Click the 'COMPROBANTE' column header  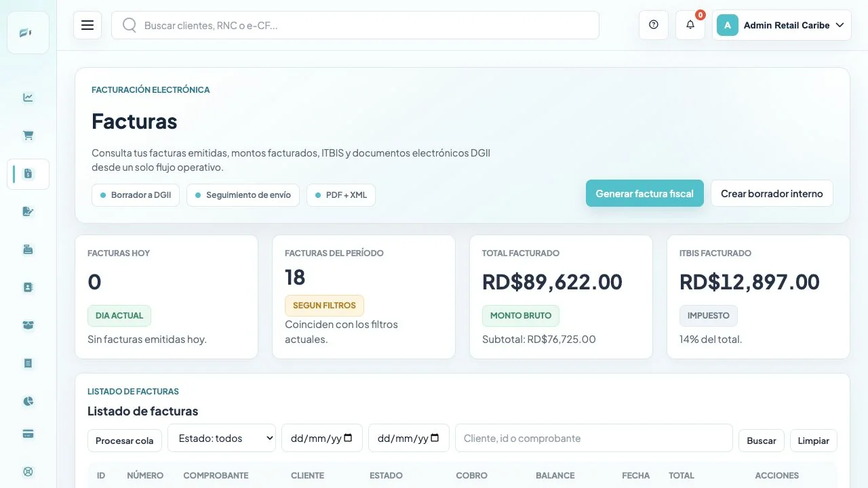[216, 476]
